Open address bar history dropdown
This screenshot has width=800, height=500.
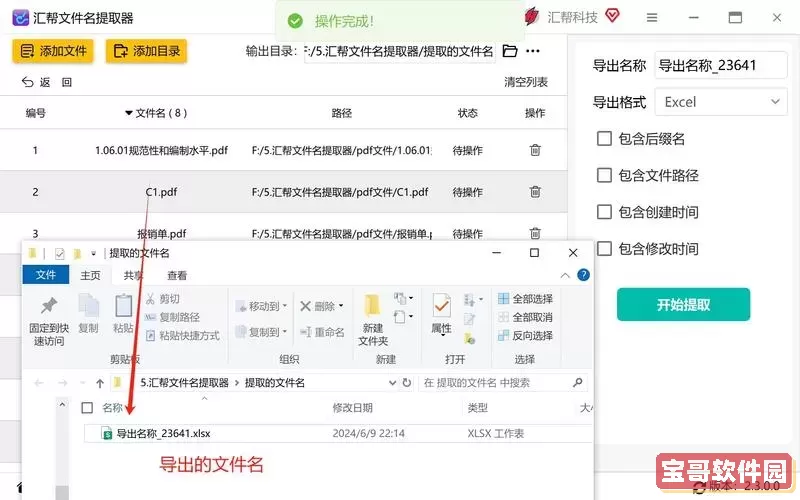(392, 383)
